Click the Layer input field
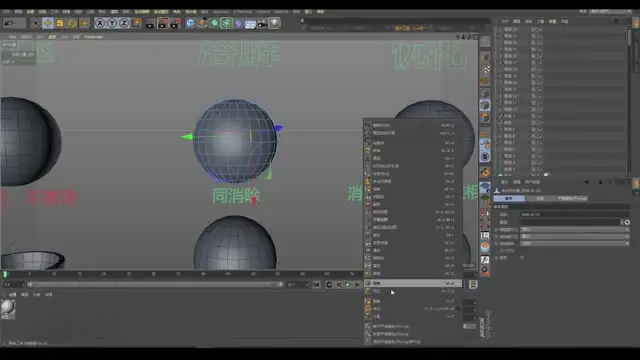 (570, 222)
